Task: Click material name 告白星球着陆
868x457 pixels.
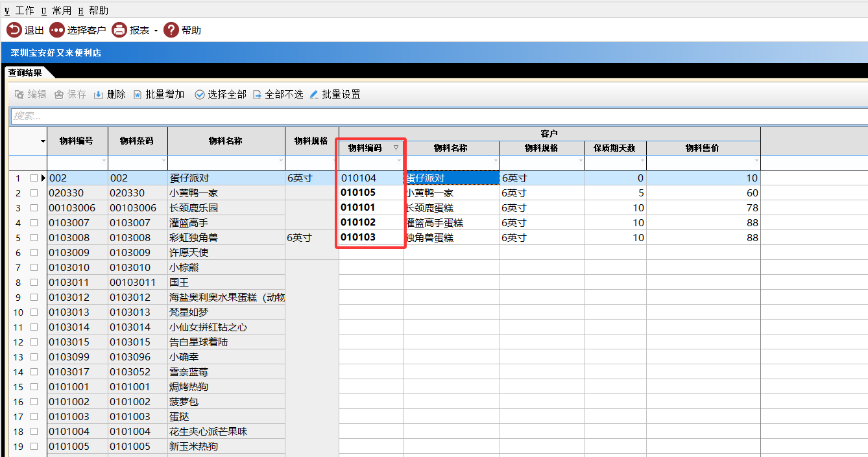Action: coord(226,342)
